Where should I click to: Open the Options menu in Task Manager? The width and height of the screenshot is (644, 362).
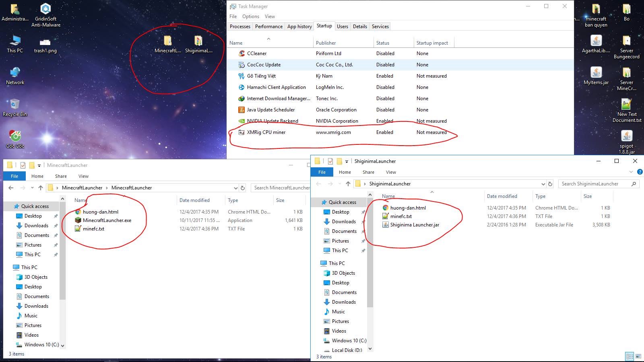click(x=251, y=16)
